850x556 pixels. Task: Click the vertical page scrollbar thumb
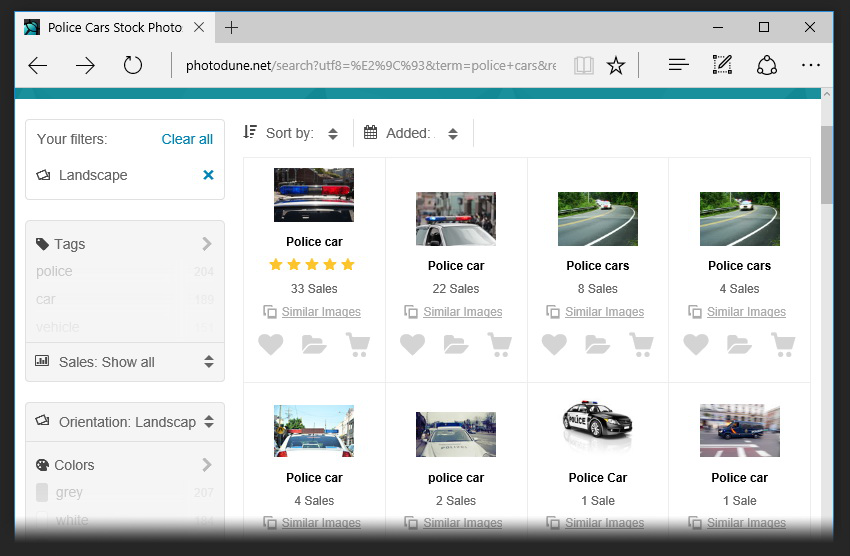(x=826, y=165)
